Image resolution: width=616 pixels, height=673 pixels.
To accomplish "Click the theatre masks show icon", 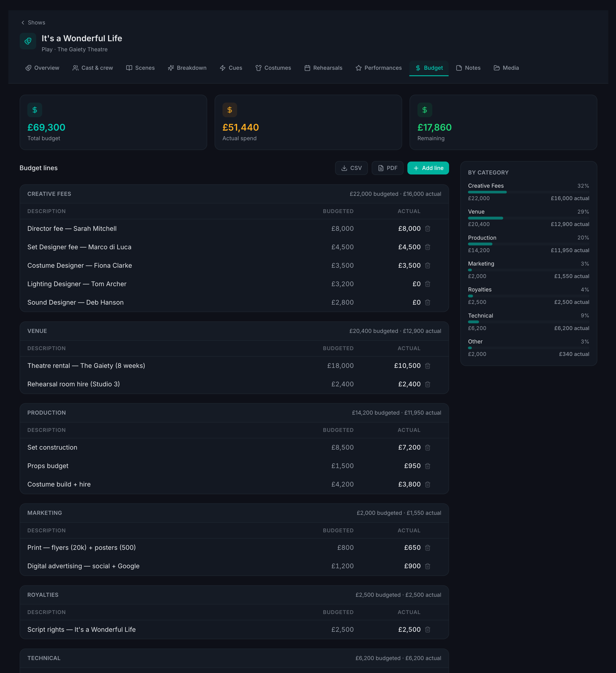I will point(28,41).
